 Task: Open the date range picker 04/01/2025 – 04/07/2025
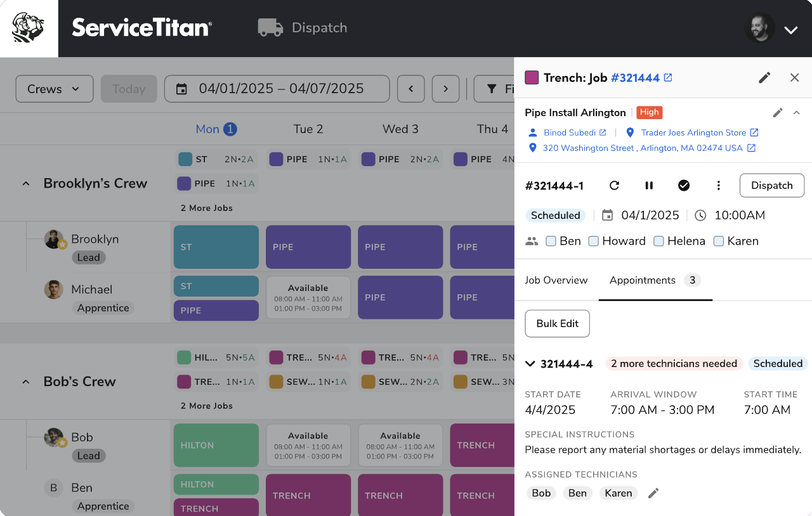(x=277, y=89)
